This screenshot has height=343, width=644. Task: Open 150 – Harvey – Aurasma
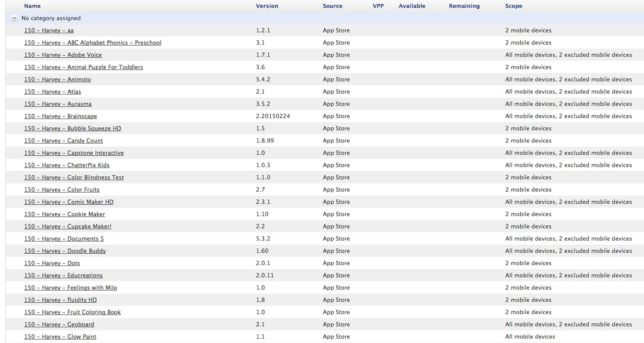[x=58, y=104]
